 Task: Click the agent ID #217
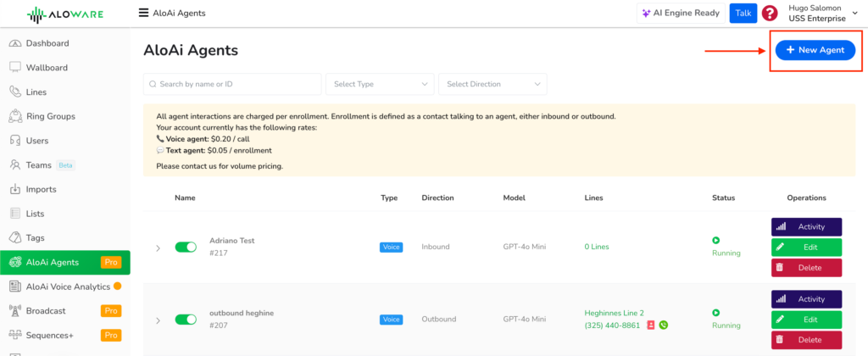pos(219,253)
